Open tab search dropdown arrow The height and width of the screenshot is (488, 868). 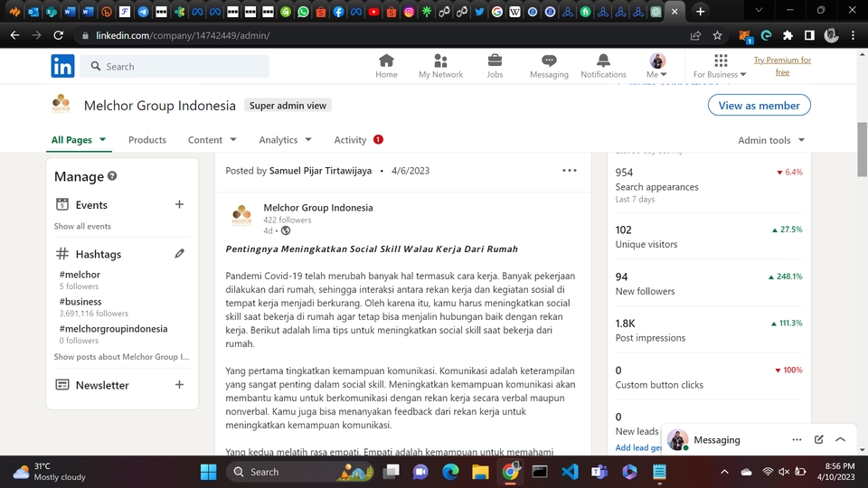pos(759,11)
